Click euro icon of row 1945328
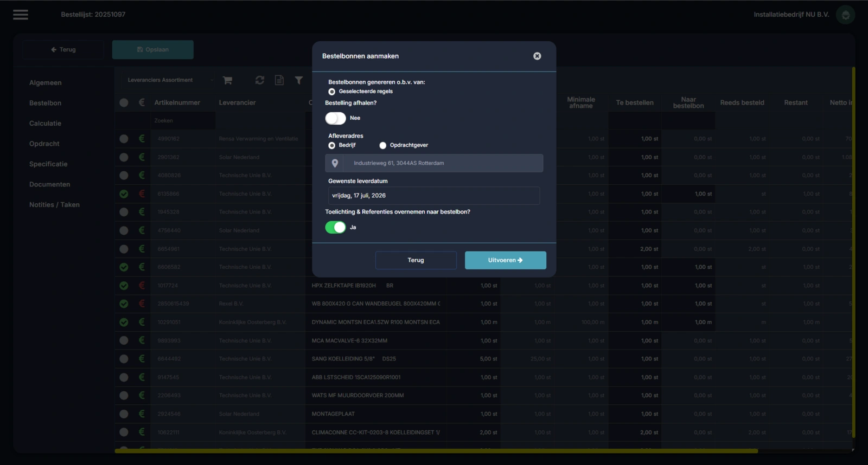This screenshot has height=465, width=868. 142,212
